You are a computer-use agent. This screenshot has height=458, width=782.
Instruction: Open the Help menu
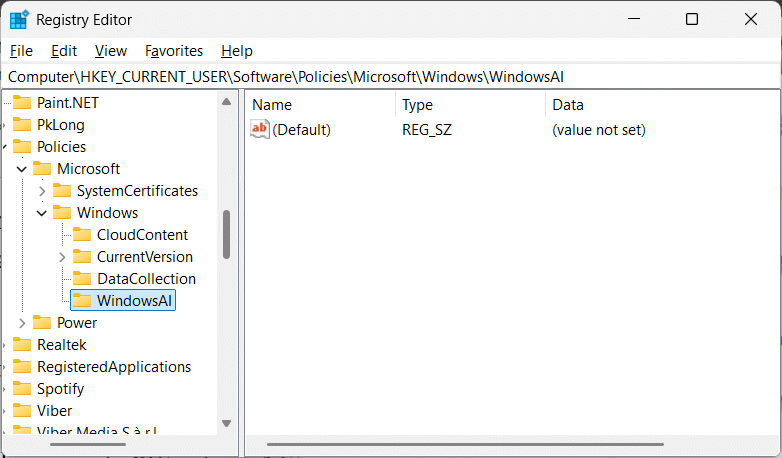(237, 51)
